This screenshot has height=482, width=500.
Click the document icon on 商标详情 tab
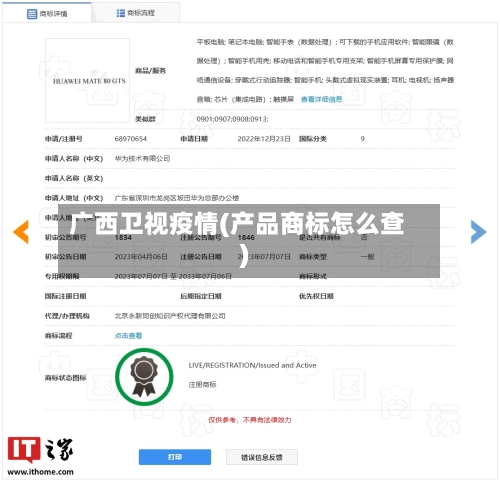[32, 14]
